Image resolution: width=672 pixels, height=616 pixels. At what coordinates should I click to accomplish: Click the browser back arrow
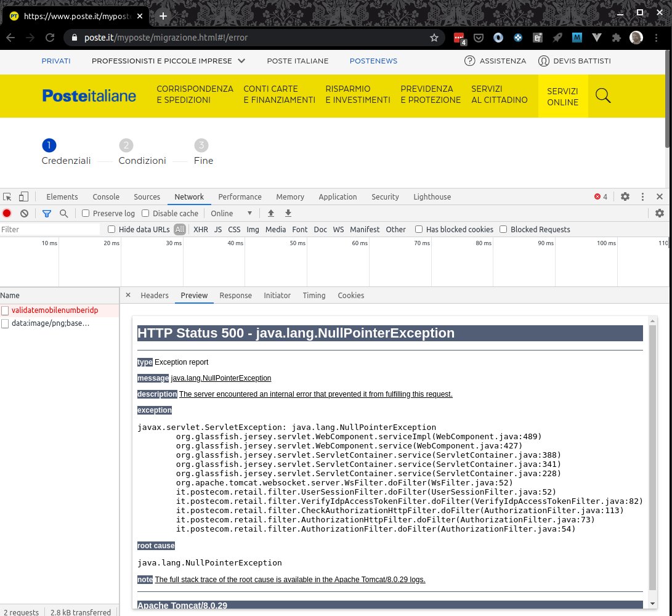click(10, 38)
